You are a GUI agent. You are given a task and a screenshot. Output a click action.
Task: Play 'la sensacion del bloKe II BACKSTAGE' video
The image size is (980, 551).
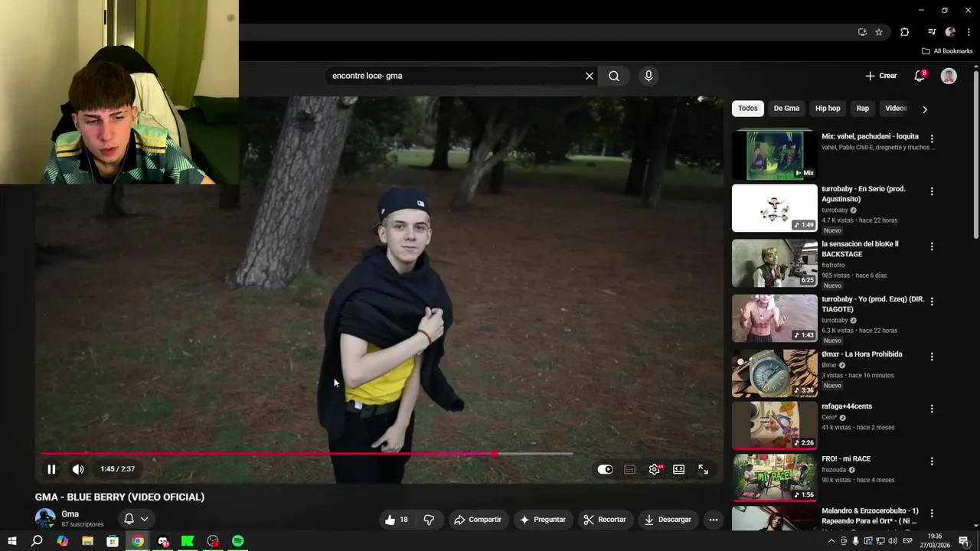[775, 263]
